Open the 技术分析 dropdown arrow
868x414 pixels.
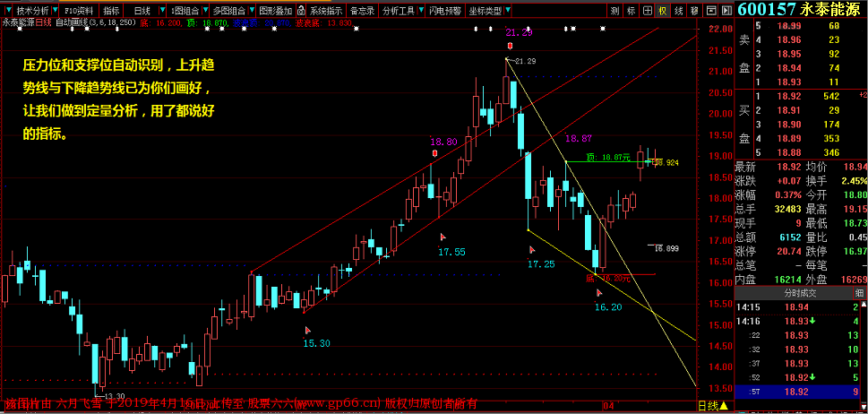[x=54, y=11]
